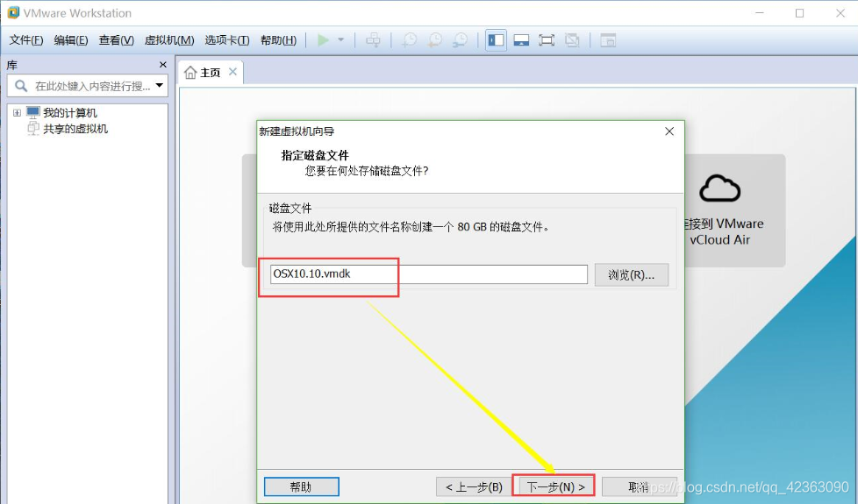Open the 查看(V) menu
This screenshot has width=858, height=504.
[x=117, y=40]
